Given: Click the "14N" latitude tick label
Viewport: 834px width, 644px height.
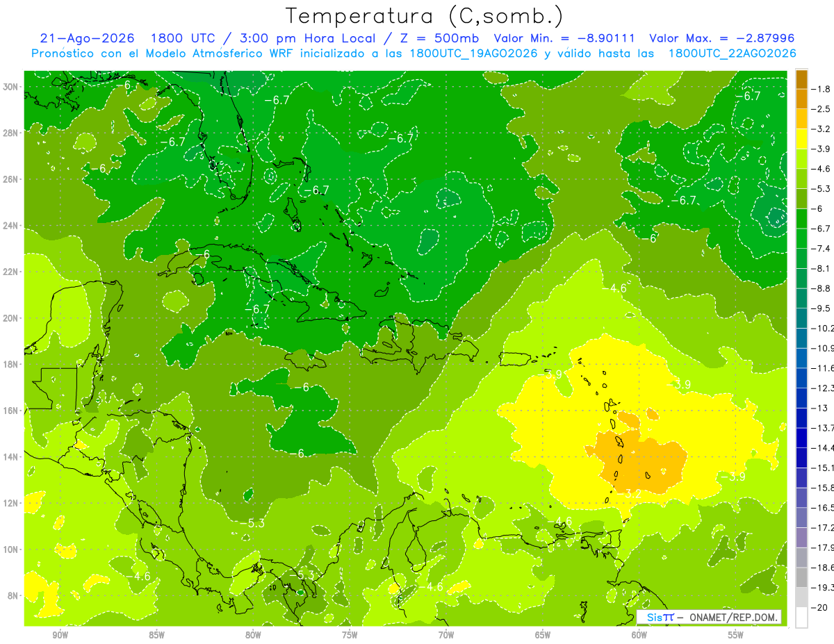Looking at the screenshot, I should pos(11,456).
